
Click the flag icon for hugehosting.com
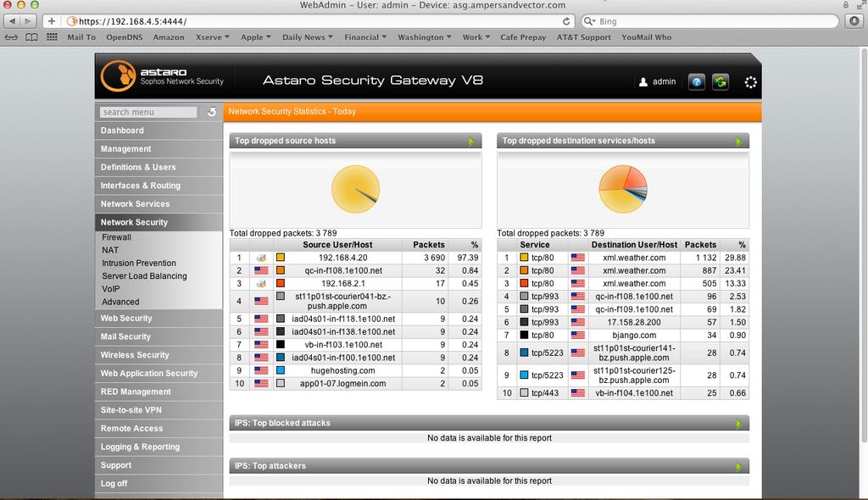click(x=261, y=370)
